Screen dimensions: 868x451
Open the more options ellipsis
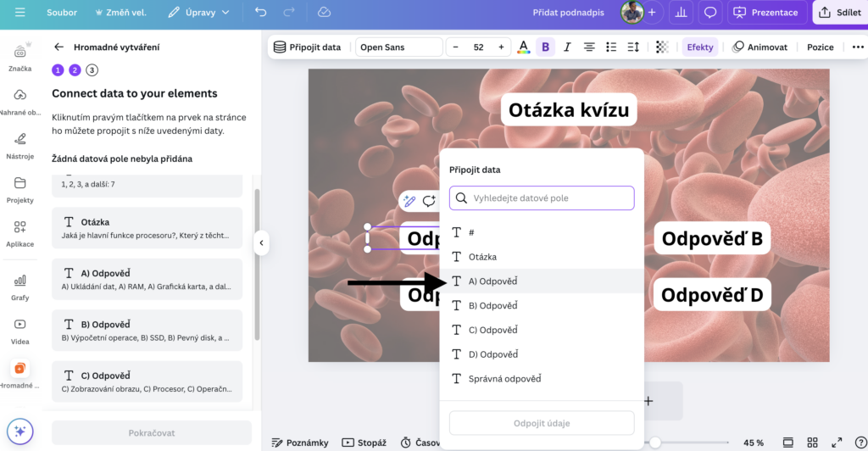tap(858, 47)
